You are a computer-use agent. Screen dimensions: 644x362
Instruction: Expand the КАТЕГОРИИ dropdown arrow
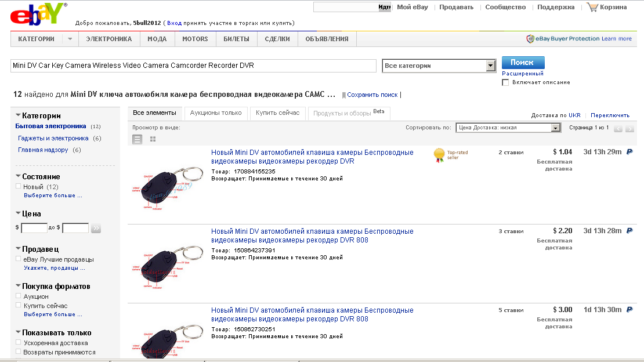(x=70, y=39)
